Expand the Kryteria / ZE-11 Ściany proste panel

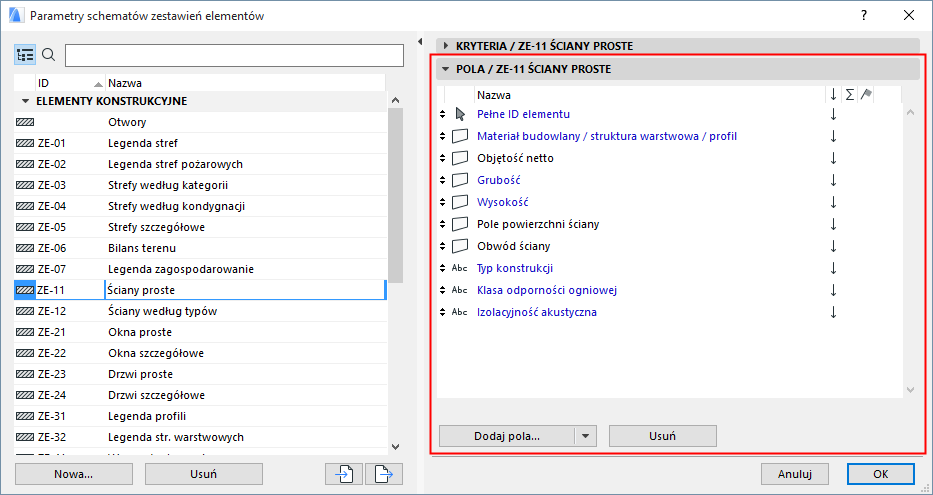point(446,45)
